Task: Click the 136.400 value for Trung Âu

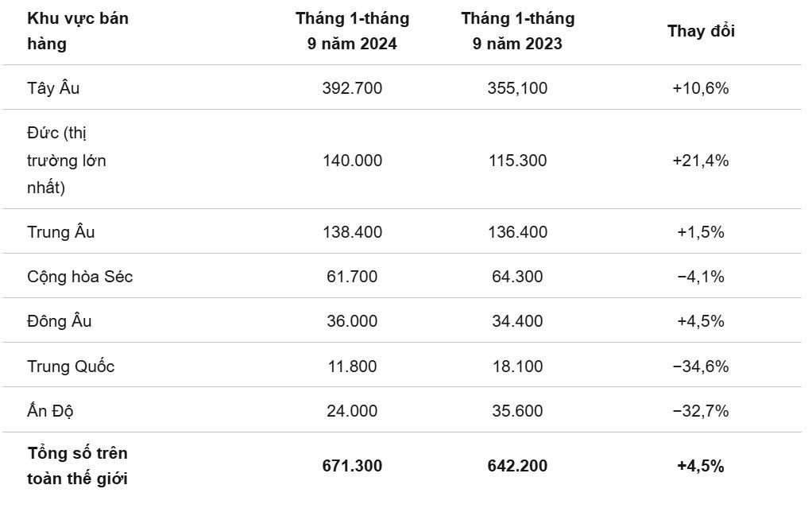Action: pos(518,232)
